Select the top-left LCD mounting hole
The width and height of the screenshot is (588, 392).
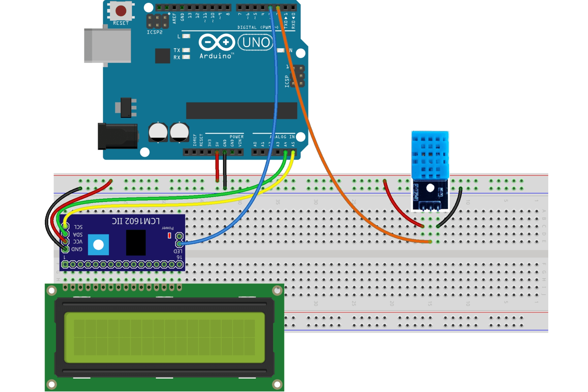tap(52, 291)
